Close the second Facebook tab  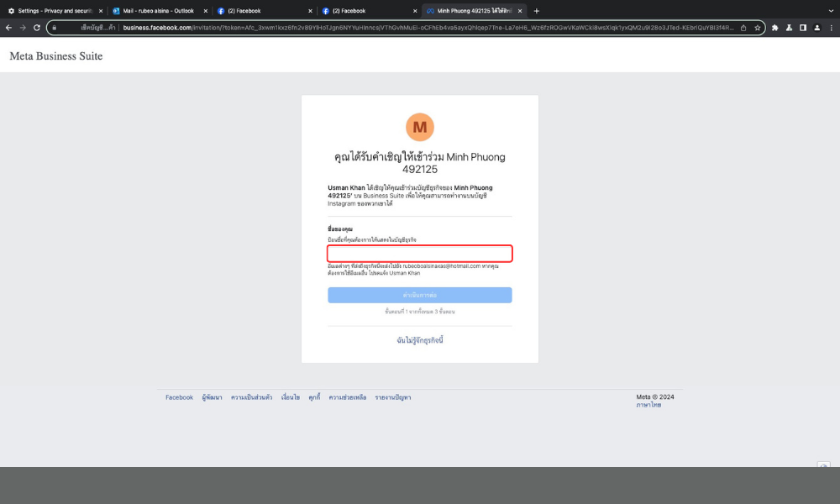pos(415,11)
